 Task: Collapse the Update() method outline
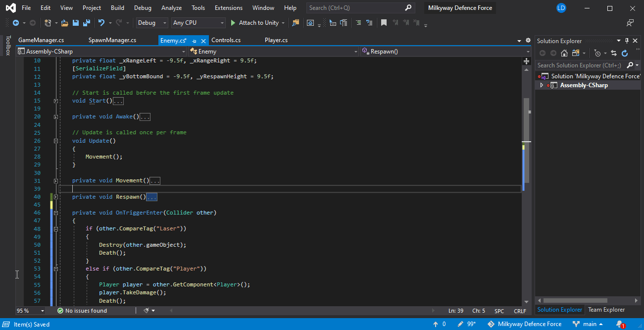(x=56, y=141)
